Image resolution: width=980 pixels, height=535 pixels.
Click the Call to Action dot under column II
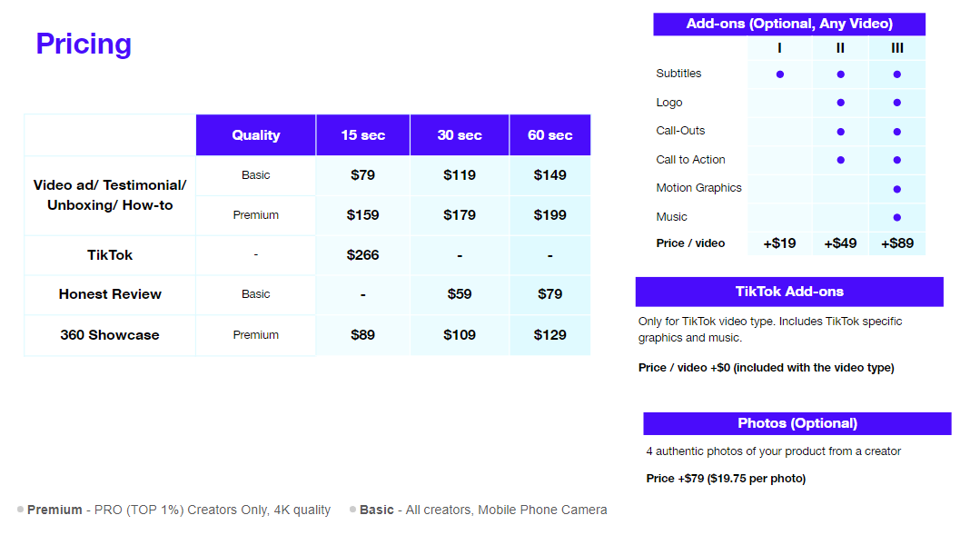841,160
